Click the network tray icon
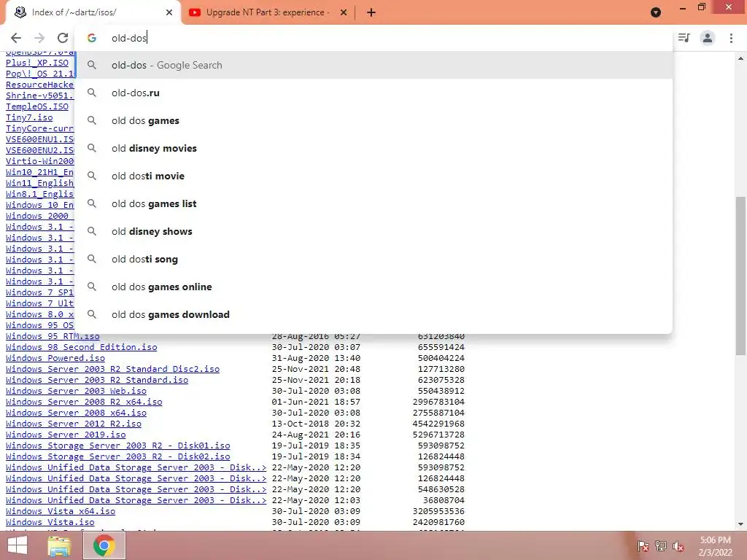Image resolution: width=747 pixels, height=560 pixels. tap(660, 546)
